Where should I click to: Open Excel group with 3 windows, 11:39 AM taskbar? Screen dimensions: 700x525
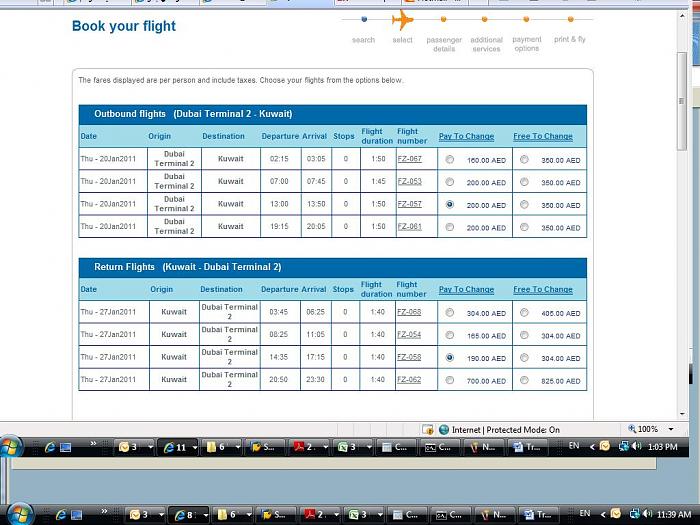(362, 515)
